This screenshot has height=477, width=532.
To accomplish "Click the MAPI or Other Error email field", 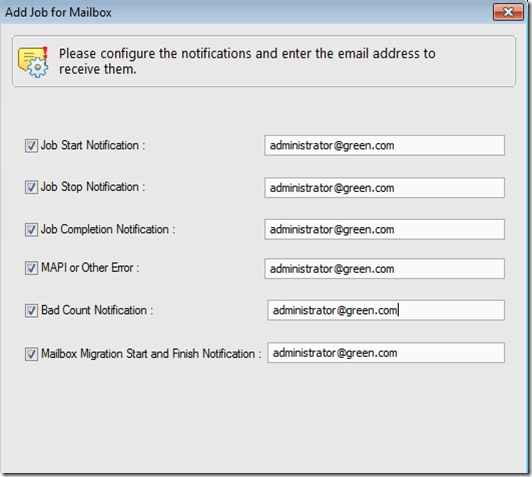I will pyautogui.click(x=384, y=269).
